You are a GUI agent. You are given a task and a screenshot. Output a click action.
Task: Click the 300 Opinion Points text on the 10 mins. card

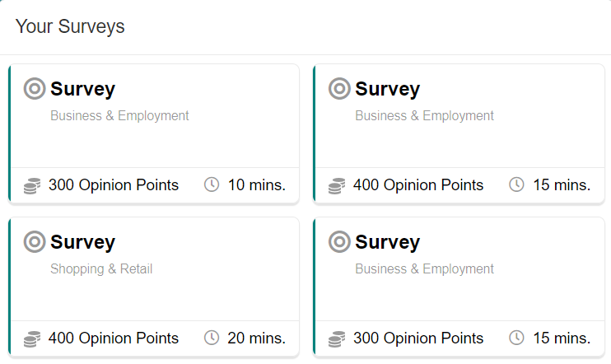click(114, 184)
